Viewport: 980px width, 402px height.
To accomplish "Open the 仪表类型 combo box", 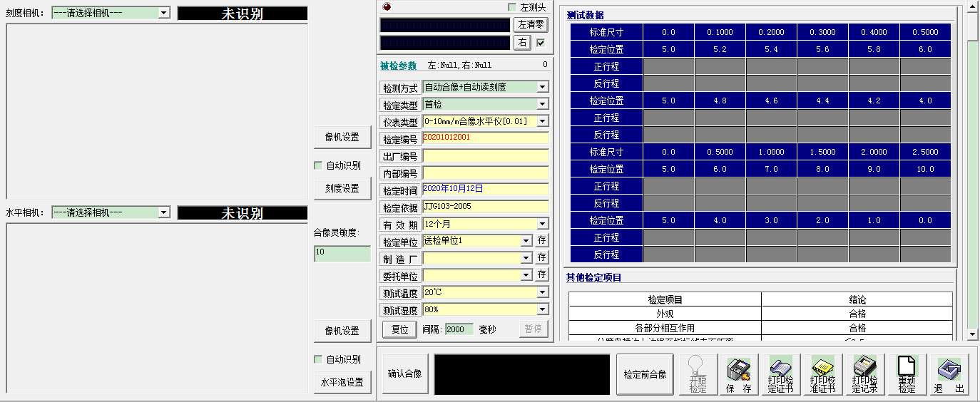I will pos(542,121).
